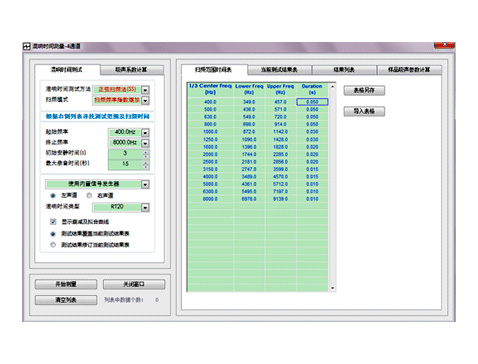
Task: Expand the 扫频模式 dropdown
Action: click(x=145, y=100)
